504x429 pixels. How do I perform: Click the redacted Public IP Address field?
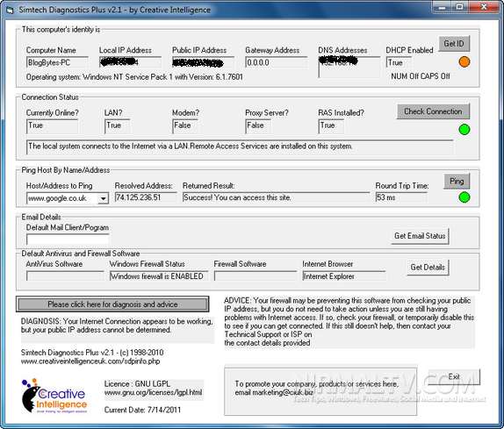203,62
